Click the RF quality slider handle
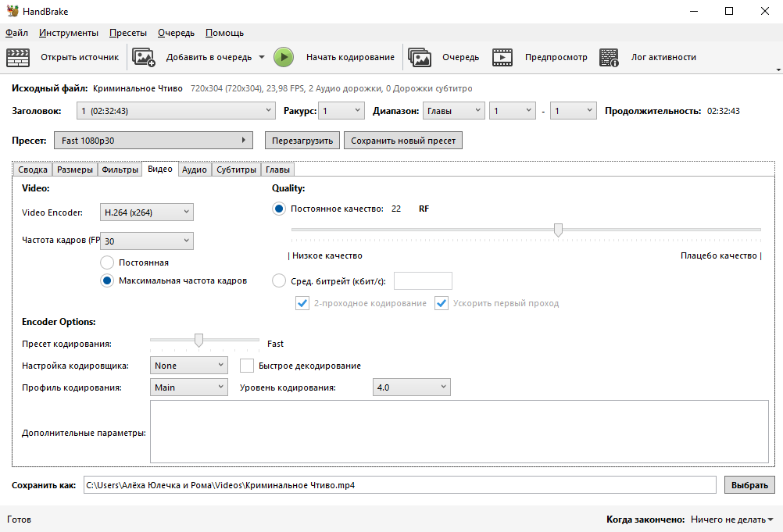This screenshot has height=532, width=783. pyautogui.click(x=558, y=230)
